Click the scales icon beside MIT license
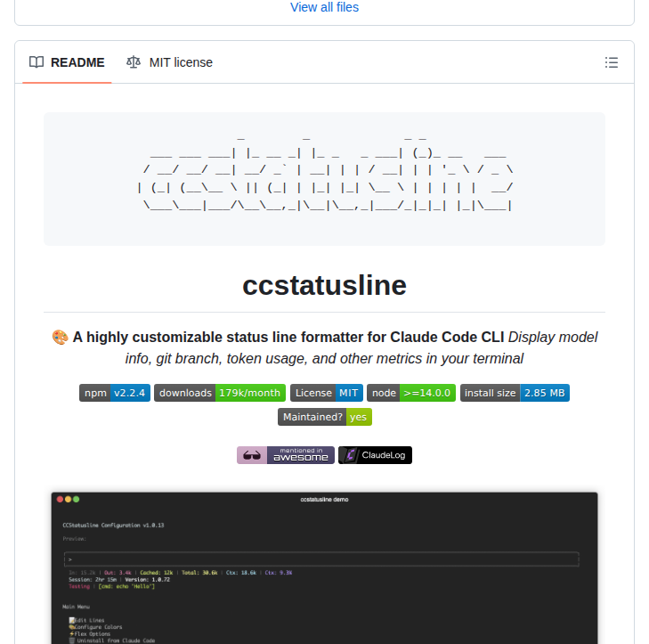The width and height of the screenshot is (649, 644). tap(134, 62)
